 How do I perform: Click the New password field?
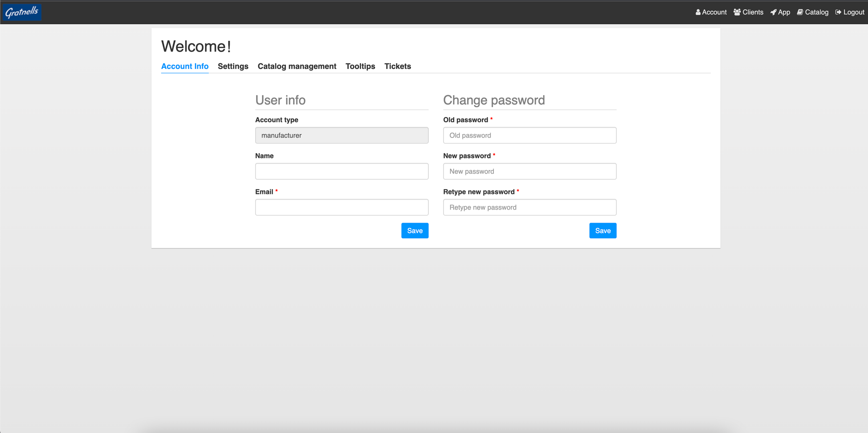[x=529, y=171]
